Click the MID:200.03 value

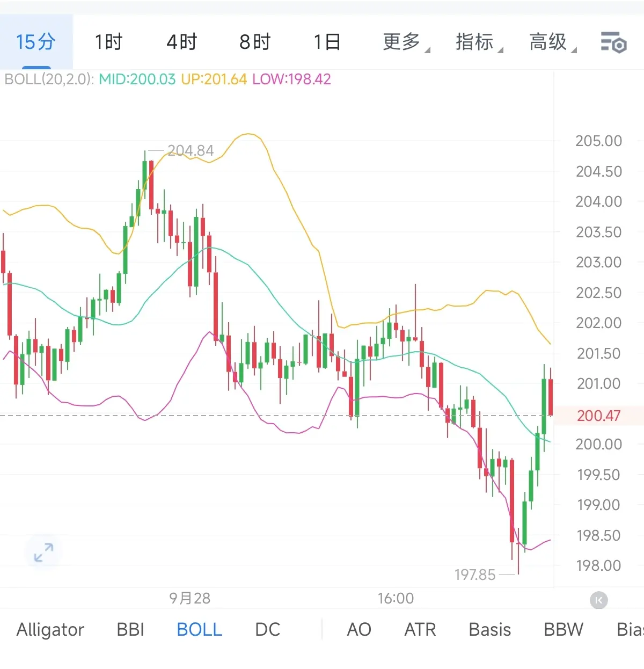coord(137,79)
